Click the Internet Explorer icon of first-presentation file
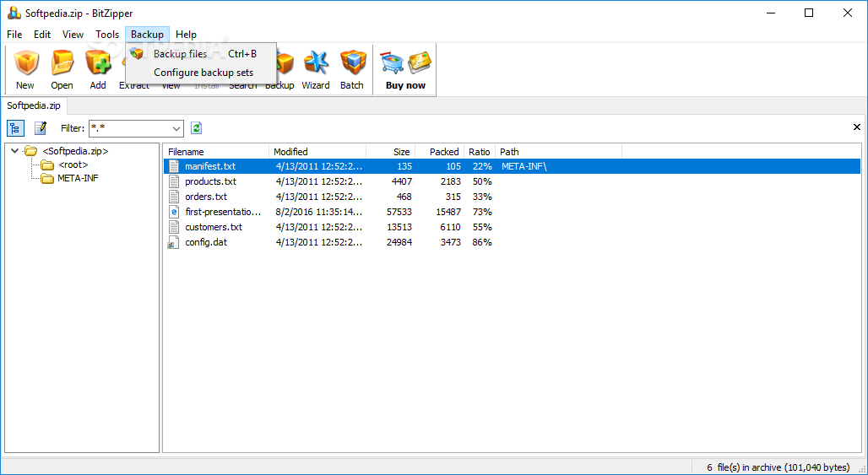This screenshot has width=868, height=475. click(x=175, y=212)
